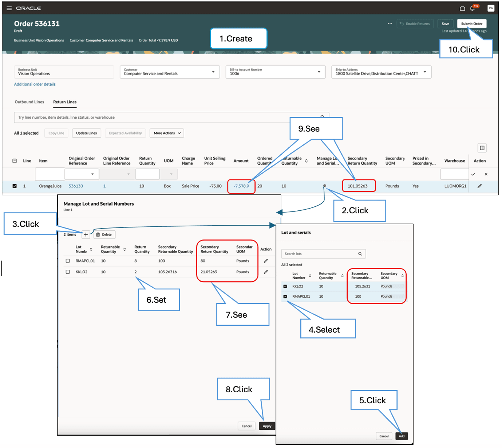Click the Business Unit field
This screenshot has width=502, height=448.
64,72
